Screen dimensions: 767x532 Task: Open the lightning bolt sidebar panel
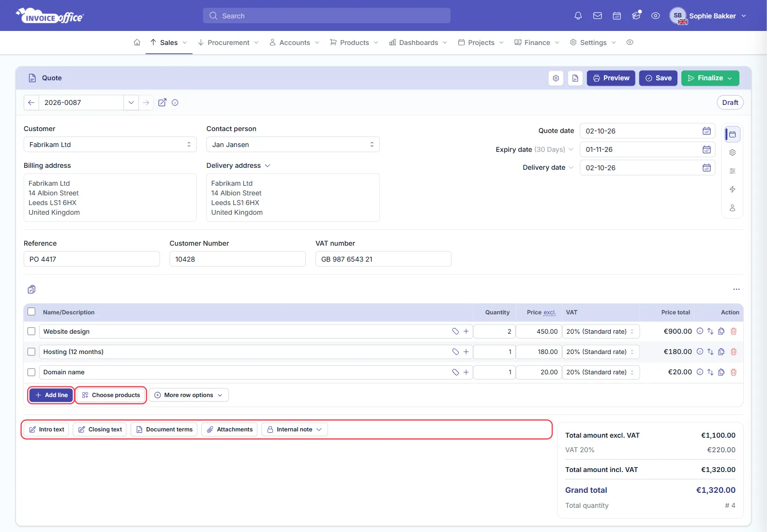click(x=732, y=189)
